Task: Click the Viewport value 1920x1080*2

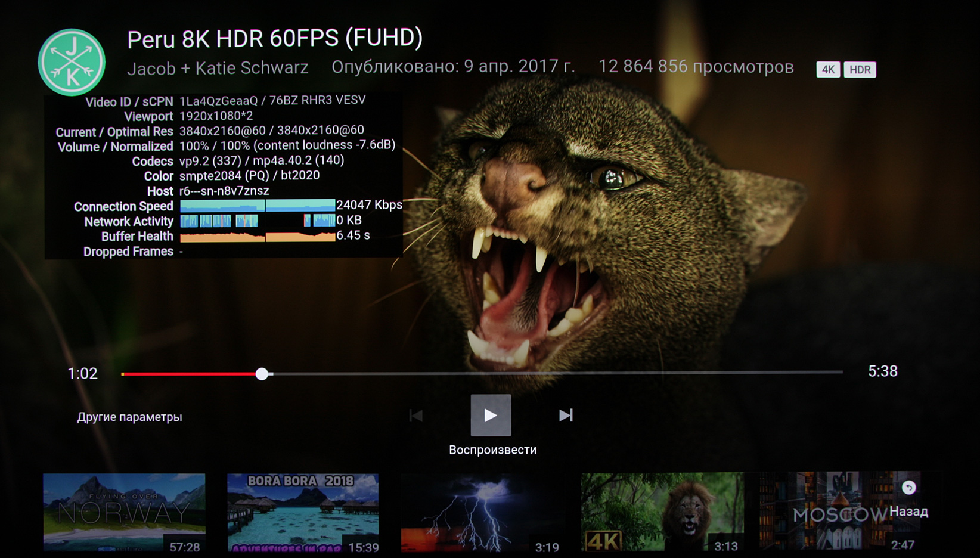Action: point(216,116)
